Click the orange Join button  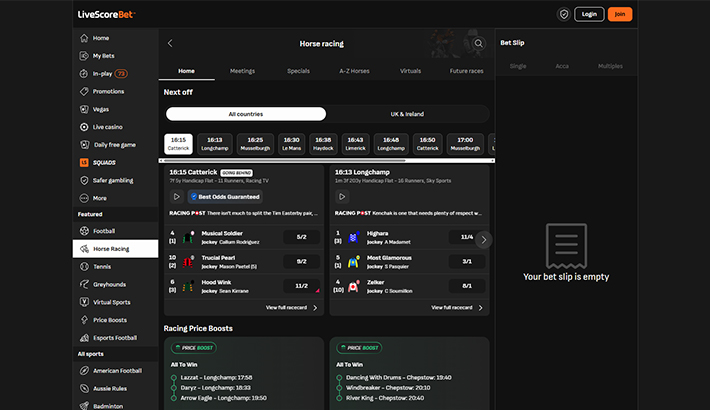[620, 14]
